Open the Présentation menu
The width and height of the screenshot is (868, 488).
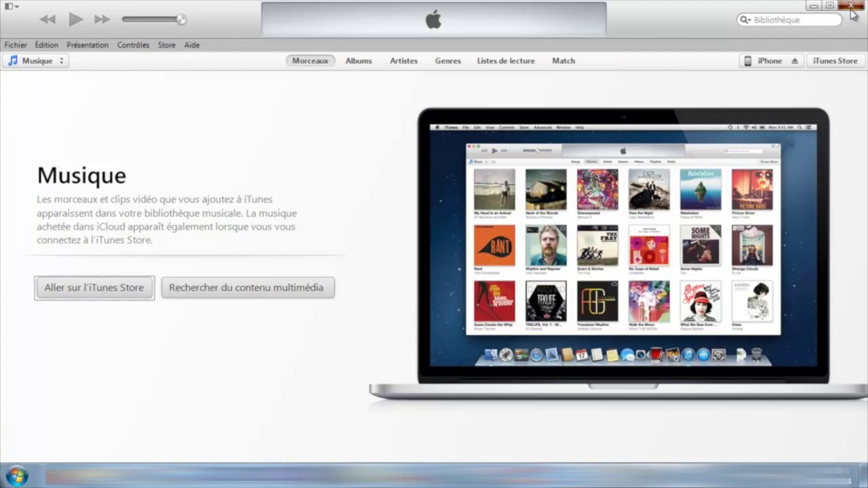87,45
